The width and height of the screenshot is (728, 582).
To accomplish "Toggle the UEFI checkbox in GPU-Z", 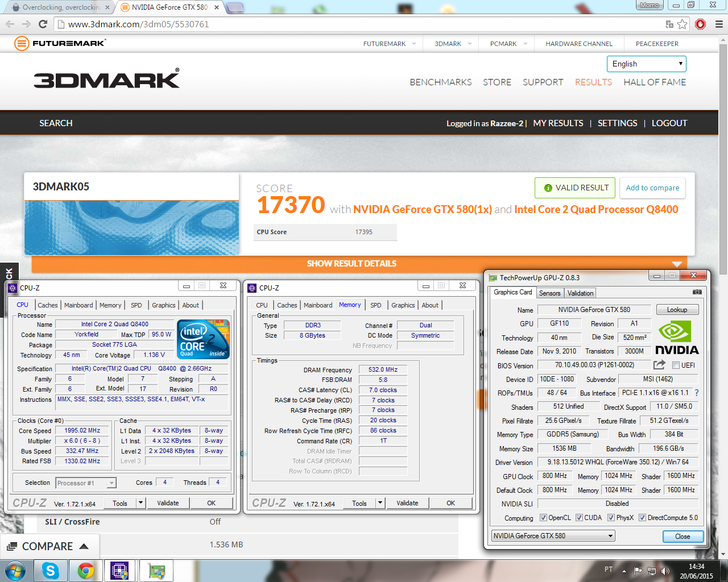I will (x=676, y=365).
